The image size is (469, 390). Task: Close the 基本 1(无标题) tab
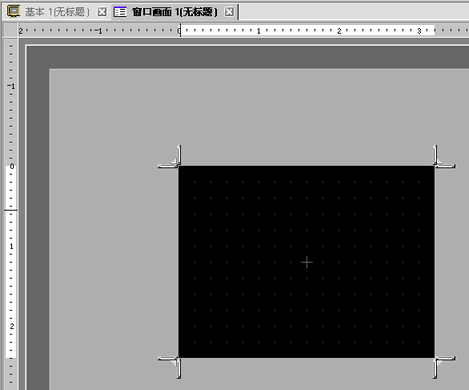102,12
